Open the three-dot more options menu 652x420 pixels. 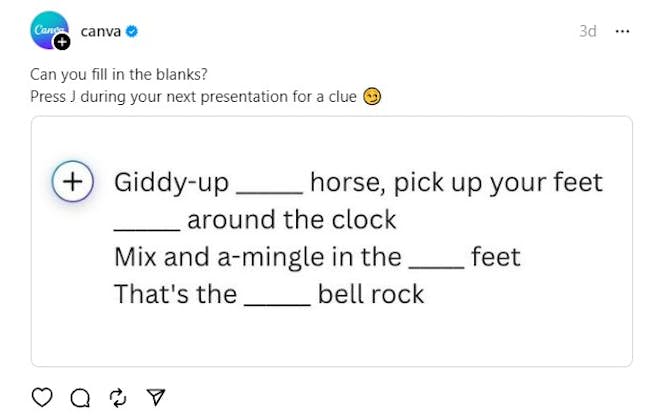pos(622,31)
